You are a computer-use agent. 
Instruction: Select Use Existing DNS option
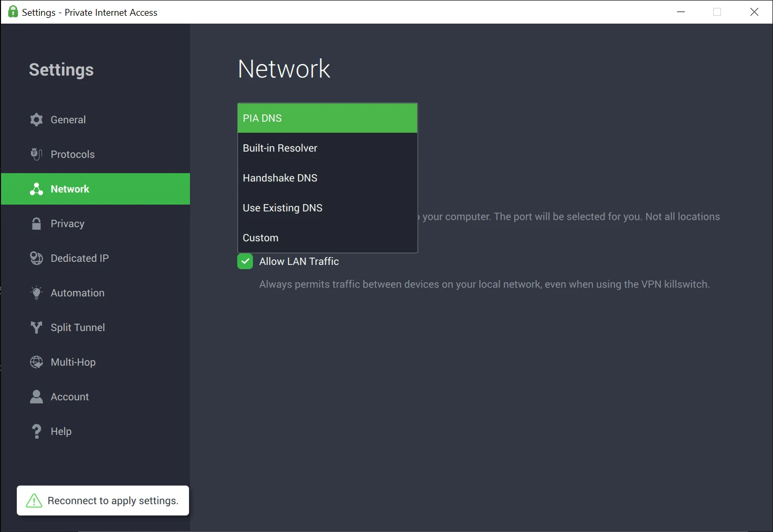click(327, 208)
